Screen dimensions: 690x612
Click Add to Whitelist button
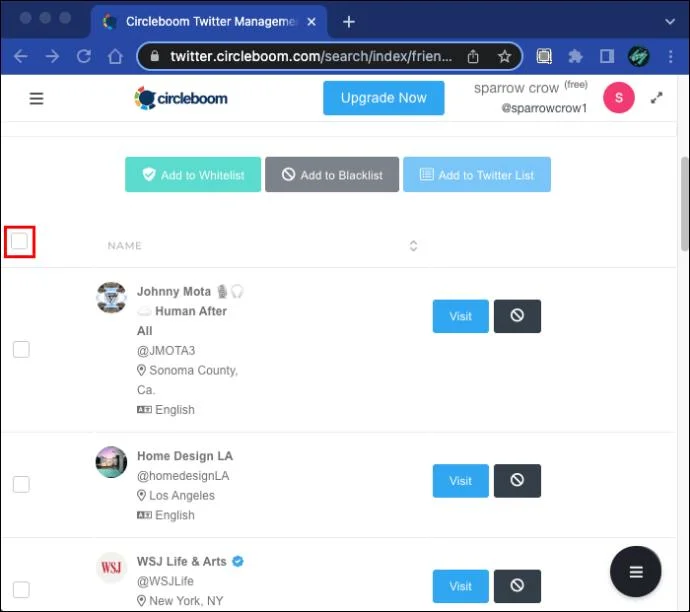coord(193,175)
